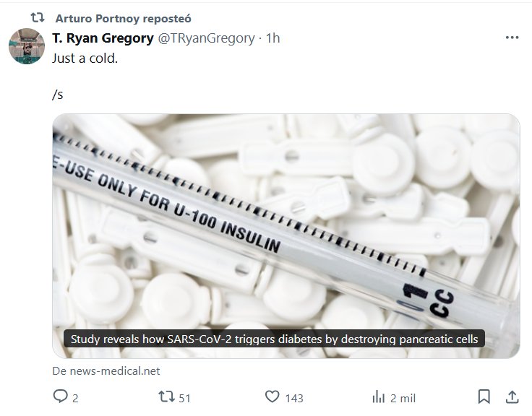This screenshot has height=416, width=532.
Task: Click the reply speech bubble icon
Action: [x=61, y=397]
